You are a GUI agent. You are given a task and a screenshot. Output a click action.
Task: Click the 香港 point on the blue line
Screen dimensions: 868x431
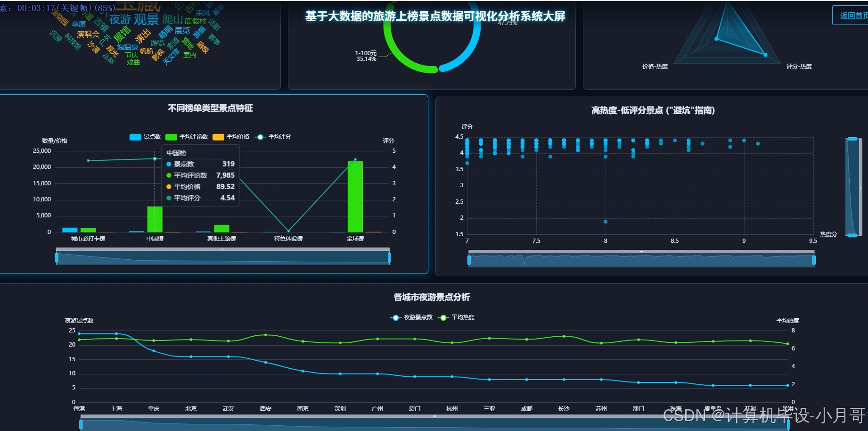click(x=79, y=334)
